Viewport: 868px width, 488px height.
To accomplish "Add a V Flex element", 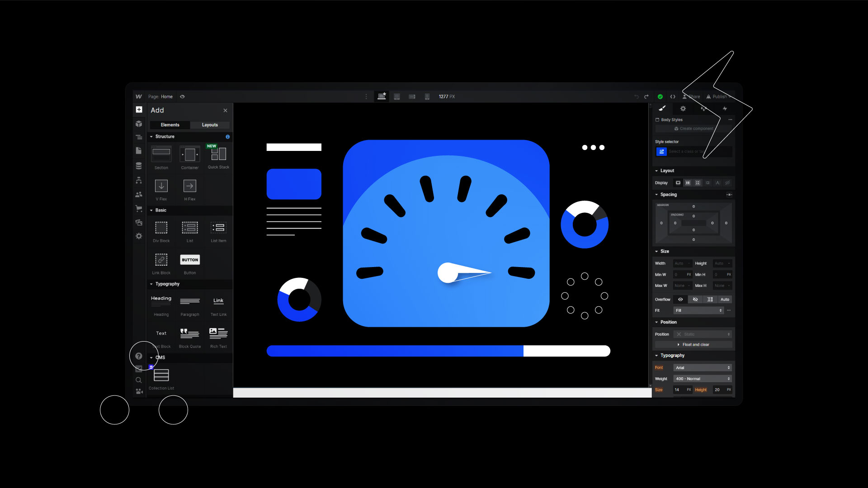I will click(161, 190).
